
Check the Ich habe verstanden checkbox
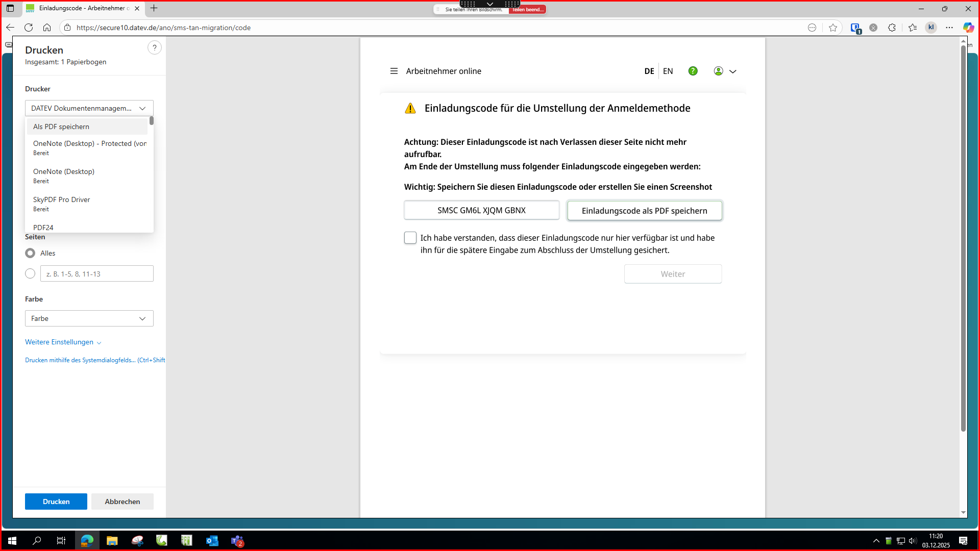[410, 238]
